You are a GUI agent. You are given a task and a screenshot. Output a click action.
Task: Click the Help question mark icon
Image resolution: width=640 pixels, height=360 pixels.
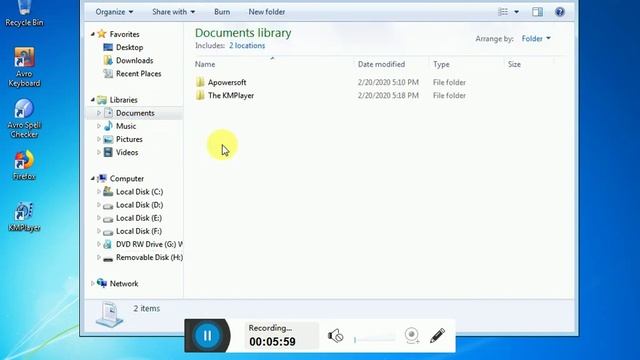click(x=560, y=12)
